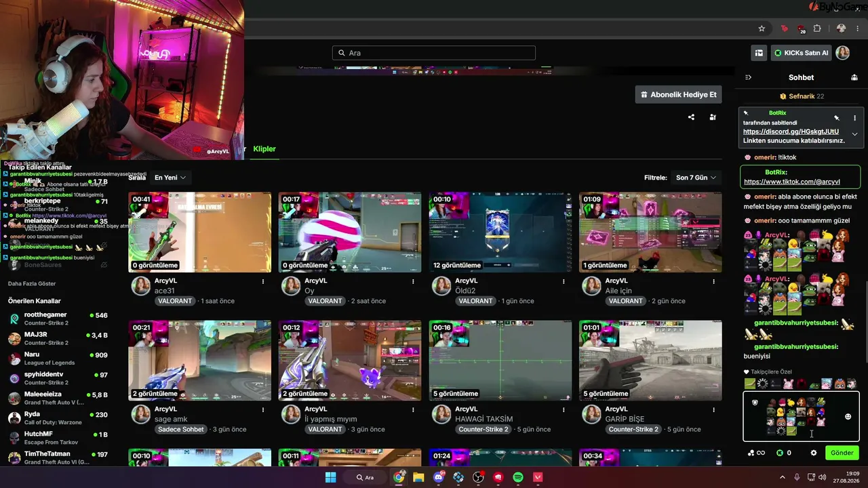Open the Kick drops icon beside KICKs Satın Al

click(x=759, y=53)
